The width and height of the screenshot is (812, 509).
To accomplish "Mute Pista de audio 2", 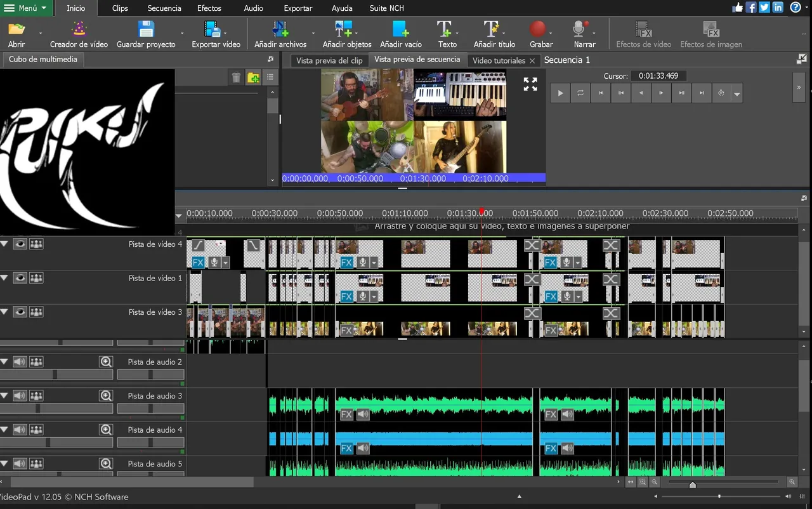I will pyautogui.click(x=20, y=362).
